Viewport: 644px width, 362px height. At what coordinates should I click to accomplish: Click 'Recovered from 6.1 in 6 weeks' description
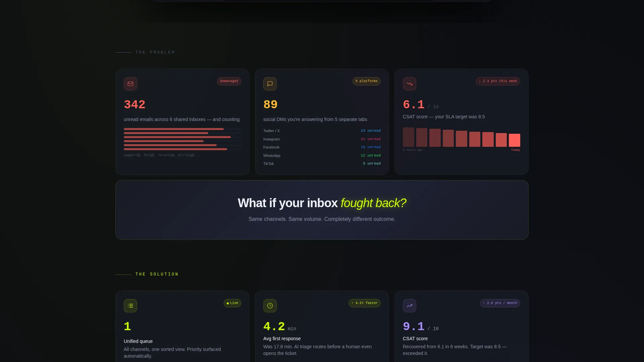click(455, 350)
